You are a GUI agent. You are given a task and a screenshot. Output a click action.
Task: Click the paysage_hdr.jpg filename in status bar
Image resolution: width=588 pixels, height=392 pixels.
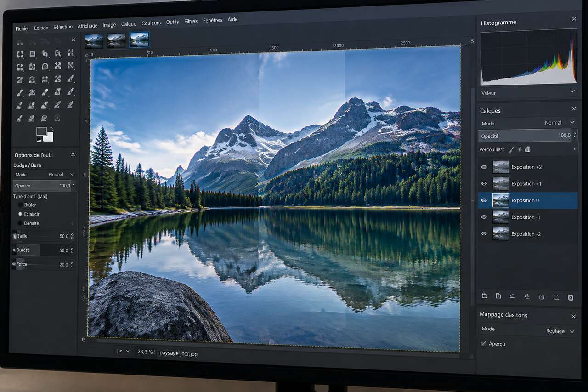tap(179, 353)
